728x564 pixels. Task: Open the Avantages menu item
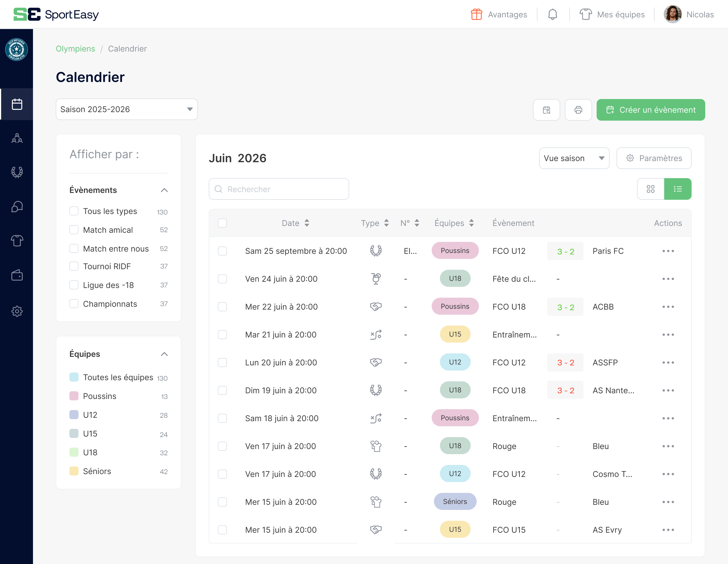tap(499, 14)
